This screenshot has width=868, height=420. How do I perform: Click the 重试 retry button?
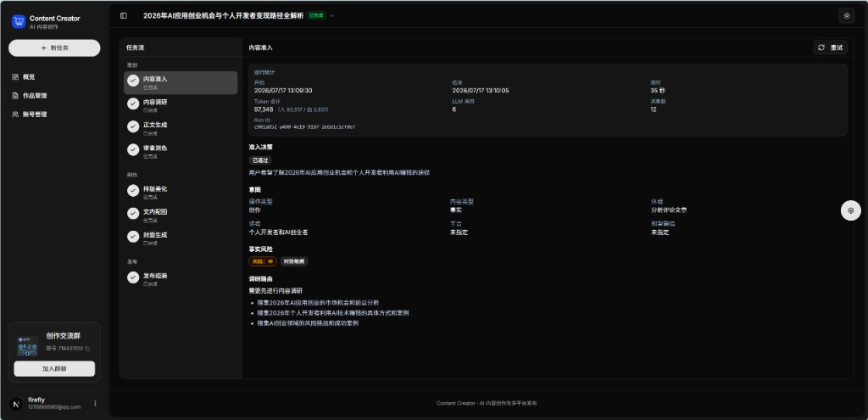click(x=831, y=48)
